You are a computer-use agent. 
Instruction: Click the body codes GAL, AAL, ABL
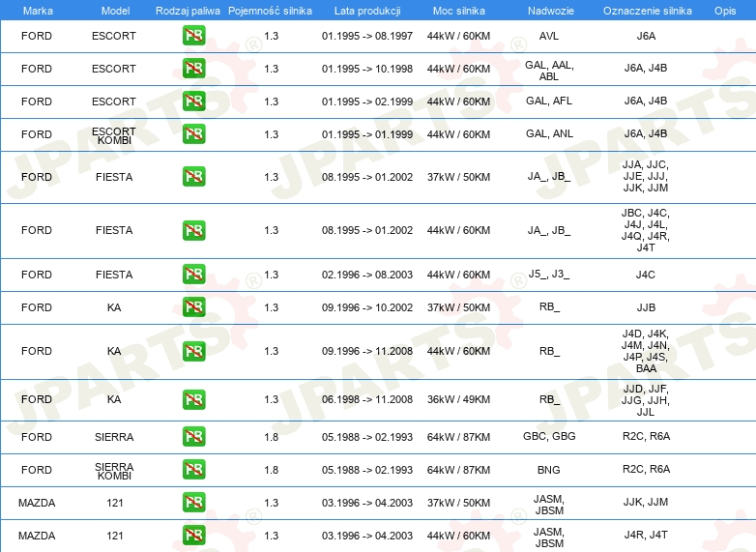pos(549,71)
